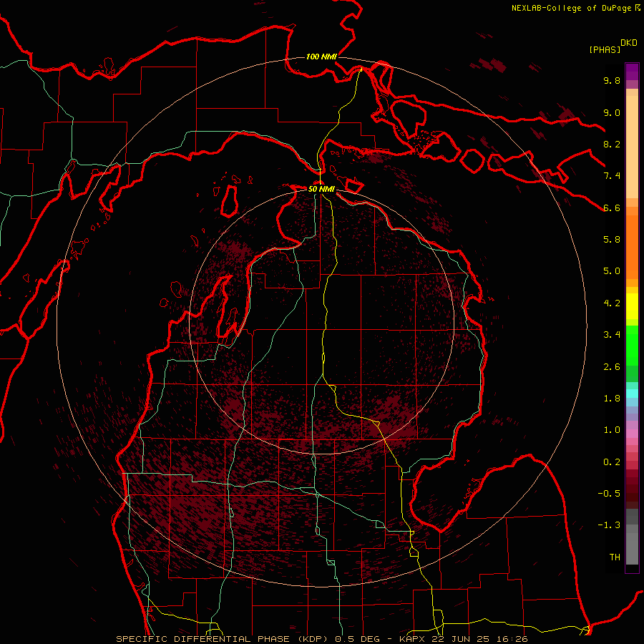Click the purple swatch atop the color bar

(632, 72)
